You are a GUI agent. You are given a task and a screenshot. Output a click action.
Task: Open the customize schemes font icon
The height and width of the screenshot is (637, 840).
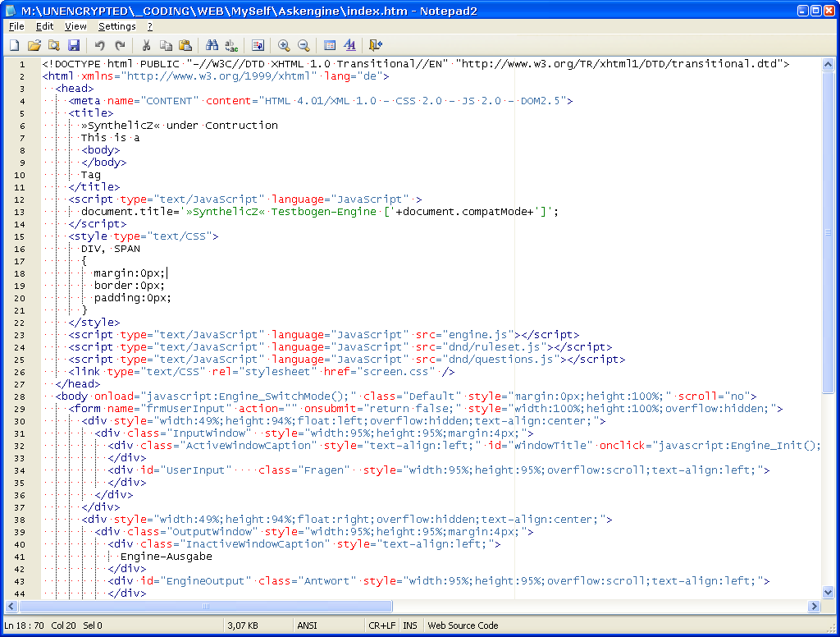[349, 46]
